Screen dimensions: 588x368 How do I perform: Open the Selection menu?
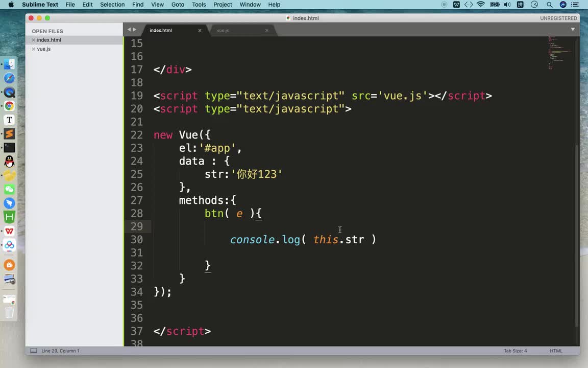pos(112,5)
